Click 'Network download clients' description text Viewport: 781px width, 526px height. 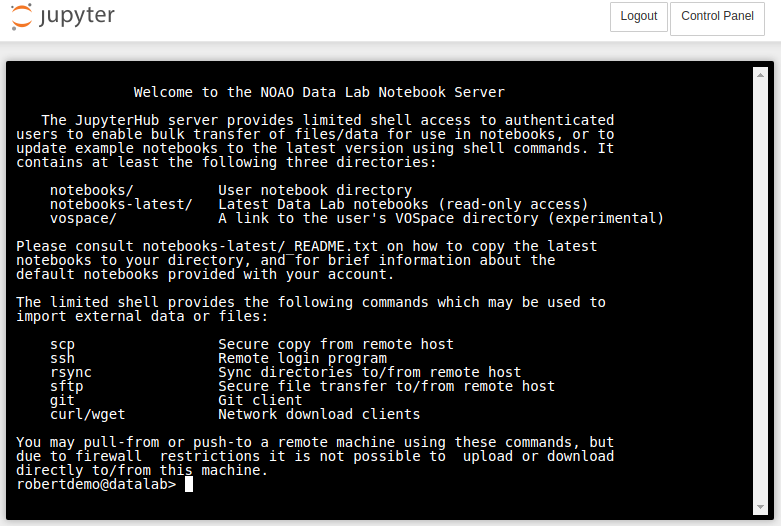(319, 414)
